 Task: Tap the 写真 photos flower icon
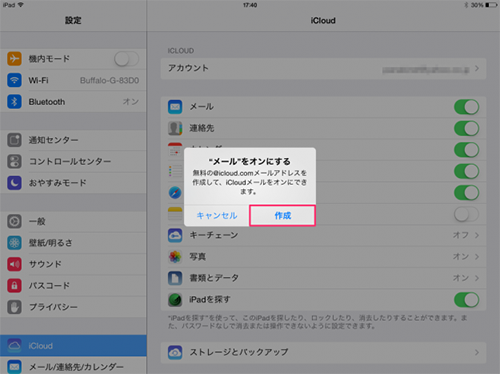point(175,257)
